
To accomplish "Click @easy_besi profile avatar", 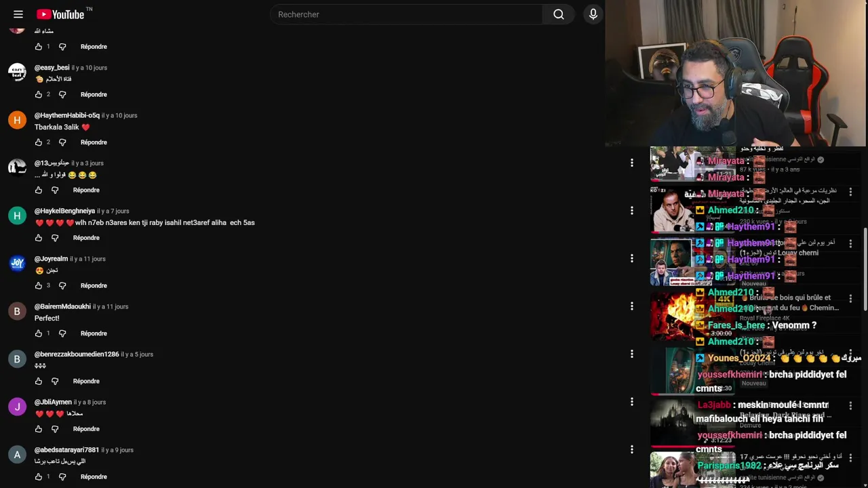I will (17, 72).
